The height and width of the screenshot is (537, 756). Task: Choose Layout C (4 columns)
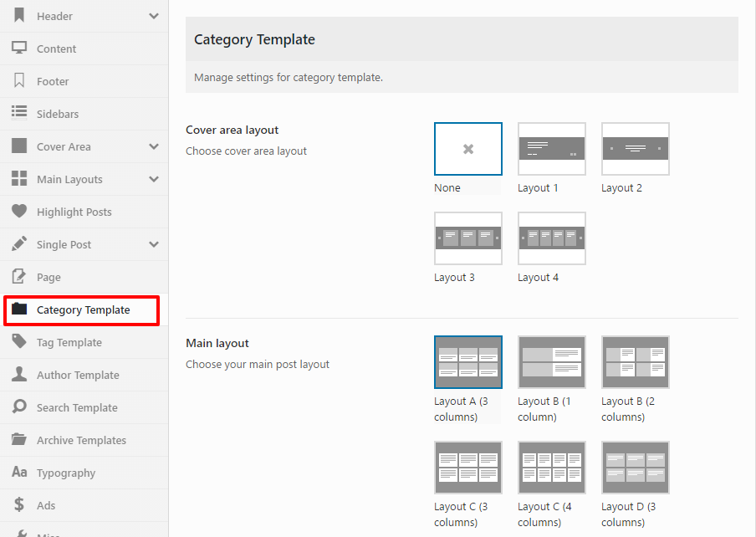551,467
